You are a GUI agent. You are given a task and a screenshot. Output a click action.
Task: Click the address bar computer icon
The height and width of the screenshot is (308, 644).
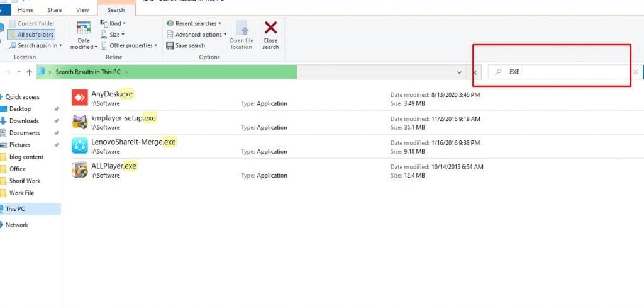point(41,72)
